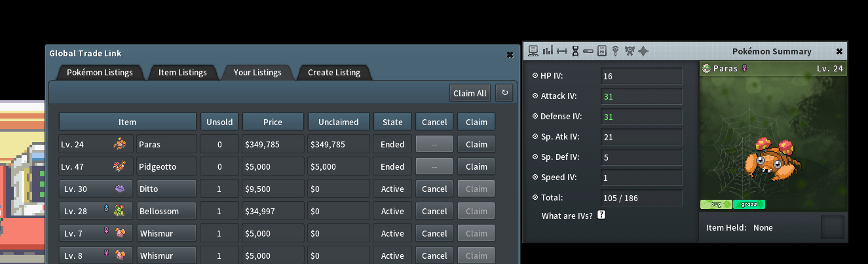868x264 pixels.
Task: Click the Sp. Atk IV bullet marker
Action: [535, 136]
